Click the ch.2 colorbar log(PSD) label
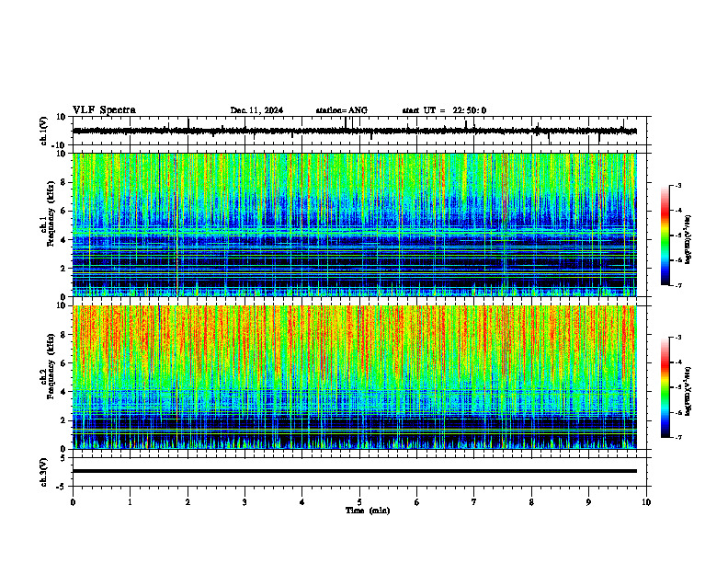The width and height of the screenshot is (728, 563). tap(688, 391)
